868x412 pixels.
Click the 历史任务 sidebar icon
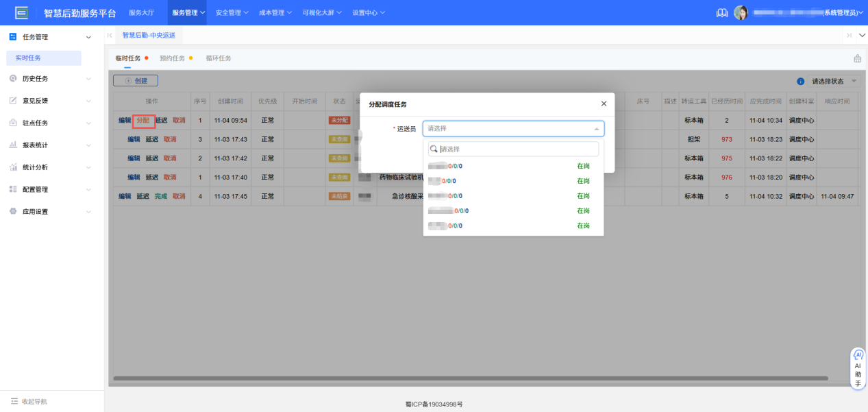(x=13, y=79)
